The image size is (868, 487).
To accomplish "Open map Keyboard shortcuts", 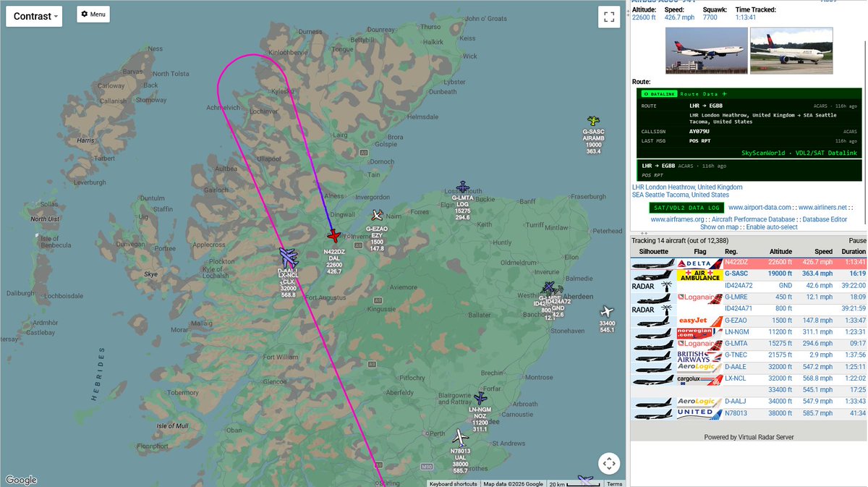I will [x=453, y=483].
